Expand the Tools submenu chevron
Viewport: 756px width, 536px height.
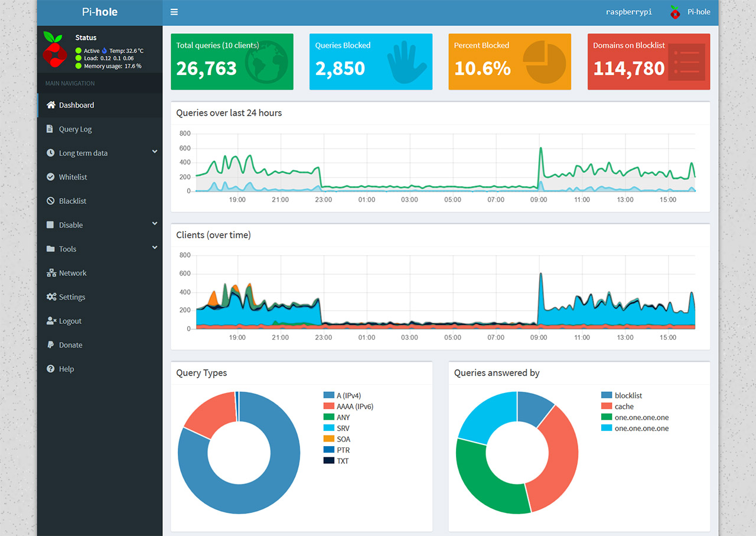point(155,248)
